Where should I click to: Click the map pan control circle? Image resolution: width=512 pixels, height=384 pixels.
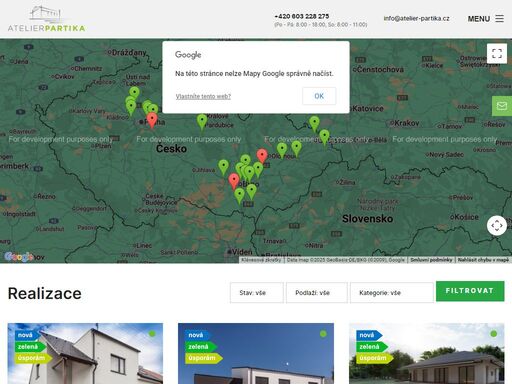[x=497, y=226]
